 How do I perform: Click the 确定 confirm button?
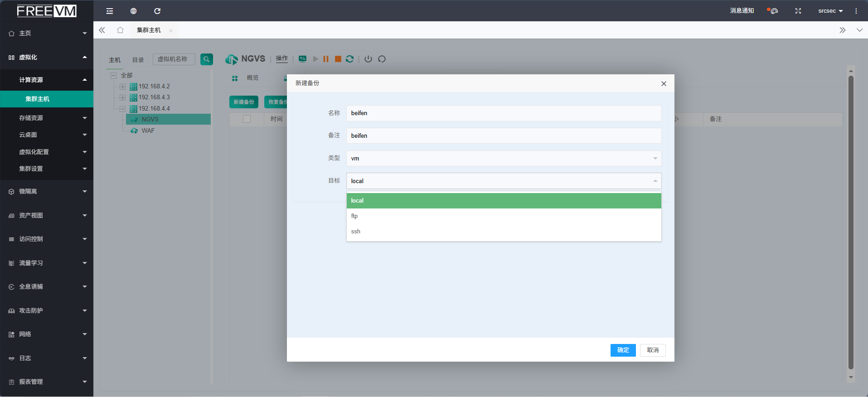pos(623,350)
